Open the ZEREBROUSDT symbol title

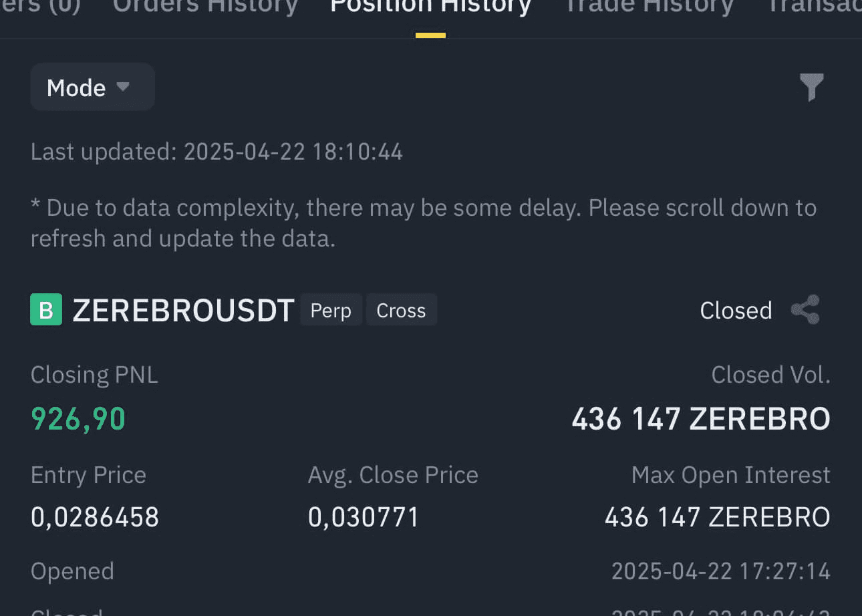point(183,311)
